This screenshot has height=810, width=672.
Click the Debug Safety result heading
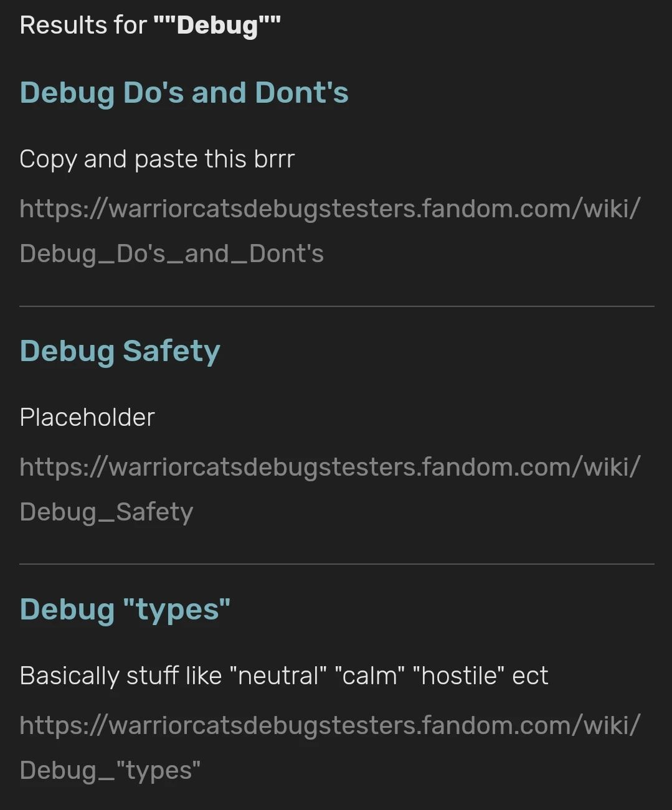[x=120, y=351]
